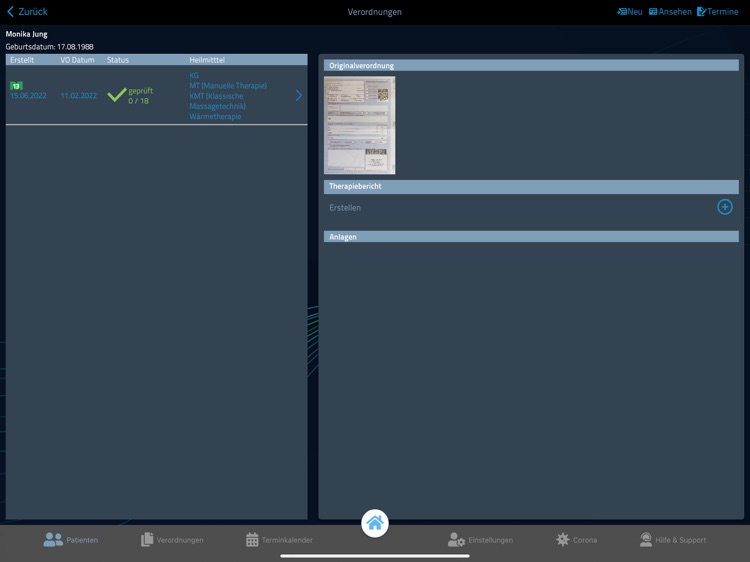Go back with the Zurück button
The image size is (750, 562).
click(27, 11)
